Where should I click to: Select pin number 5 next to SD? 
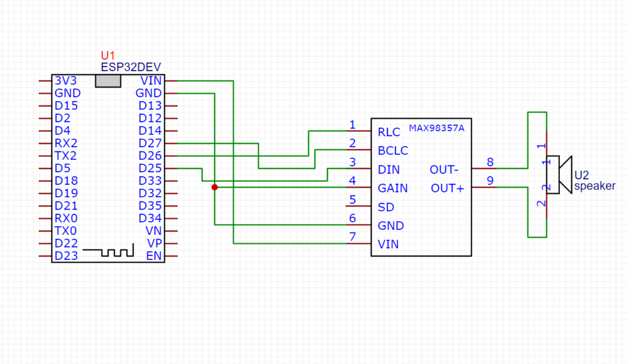click(x=353, y=200)
